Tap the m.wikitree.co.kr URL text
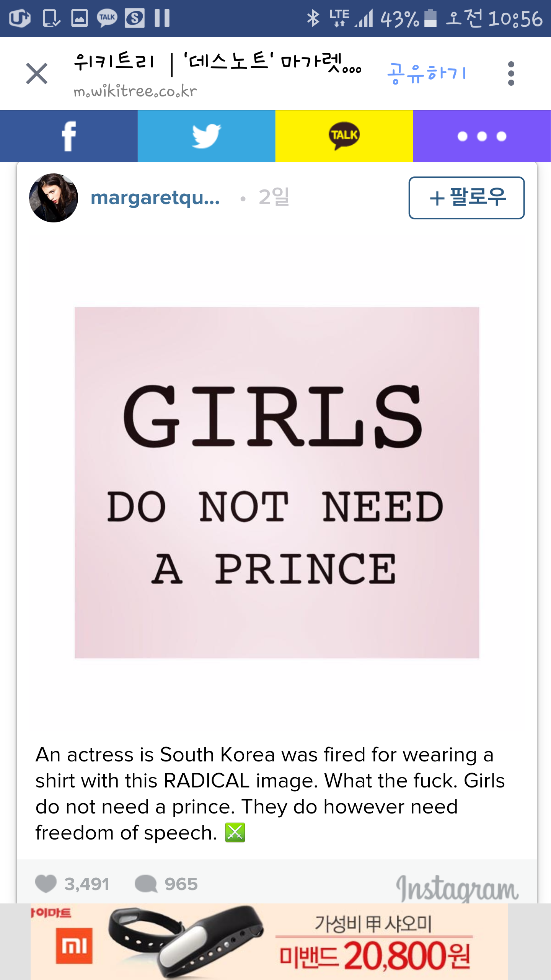Image resolution: width=551 pixels, height=980 pixels. [x=135, y=91]
